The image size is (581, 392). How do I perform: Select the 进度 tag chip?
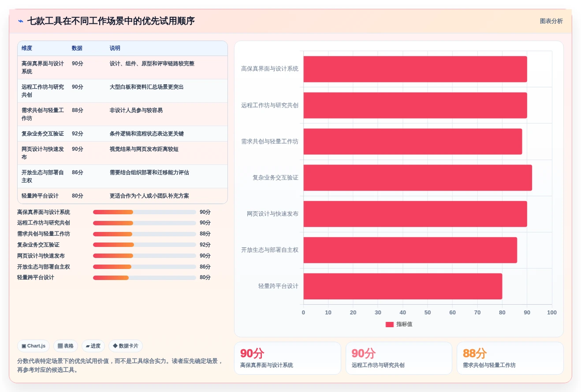[93, 346]
